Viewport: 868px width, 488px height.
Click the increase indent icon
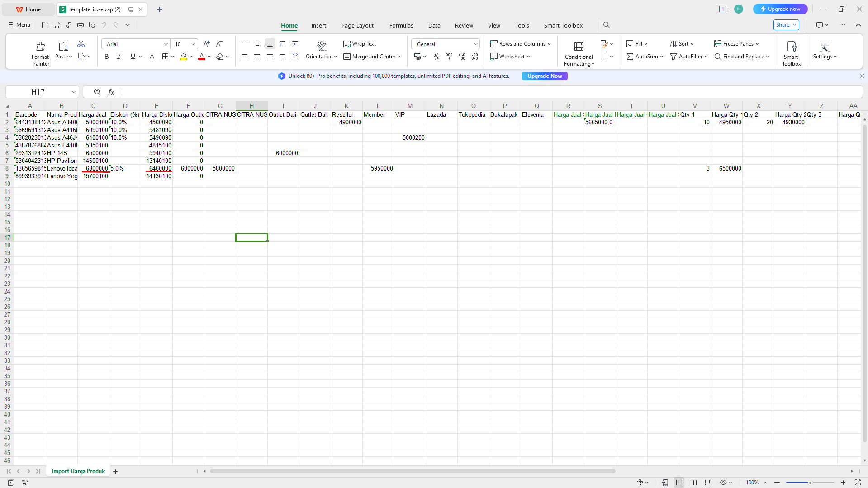coord(295,44)
